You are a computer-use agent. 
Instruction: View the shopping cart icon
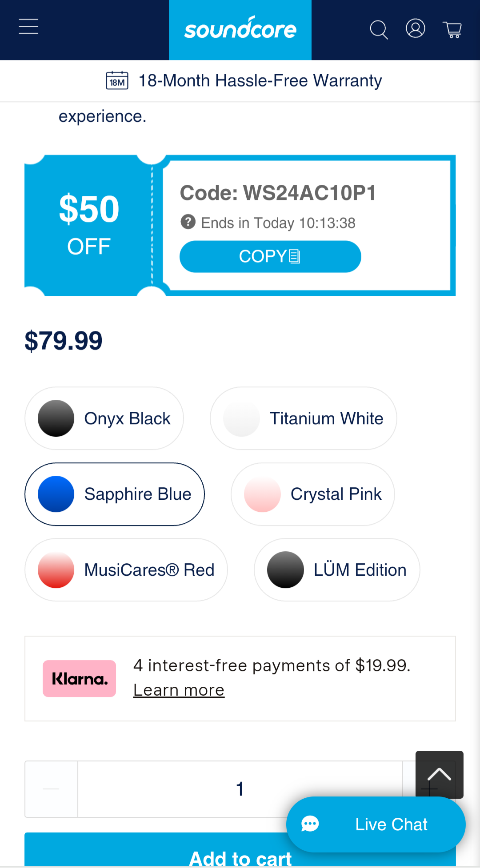click(452, 30)
